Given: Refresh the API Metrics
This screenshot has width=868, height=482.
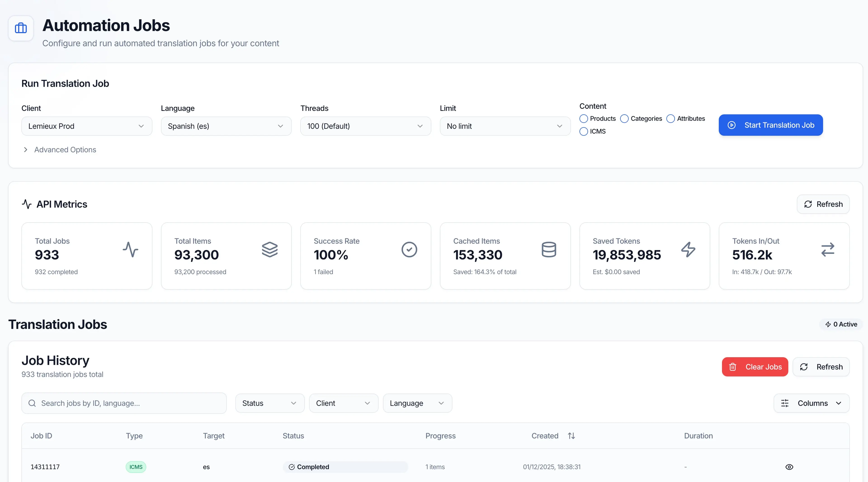Looking at the screenshot, I should point(823,204).
